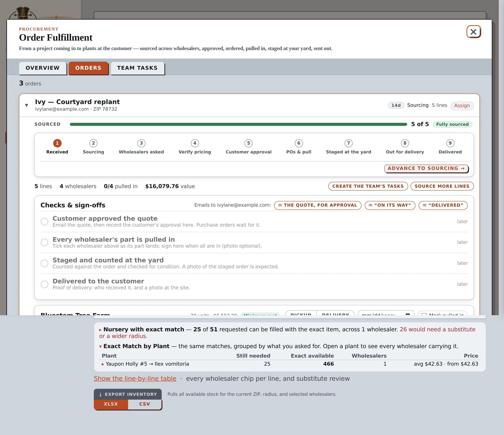Check off Delivered to the customer
The image size is (504, 435).
pos(44,284)
